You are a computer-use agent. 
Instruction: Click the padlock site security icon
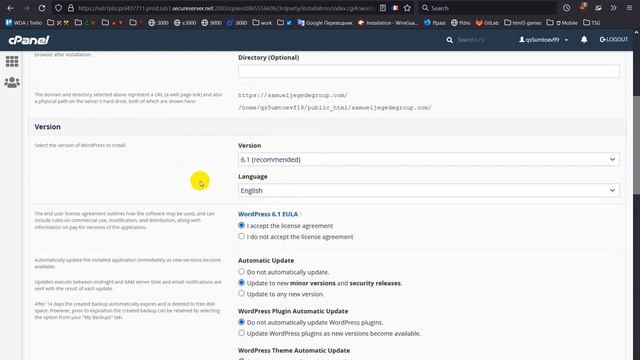71,8
